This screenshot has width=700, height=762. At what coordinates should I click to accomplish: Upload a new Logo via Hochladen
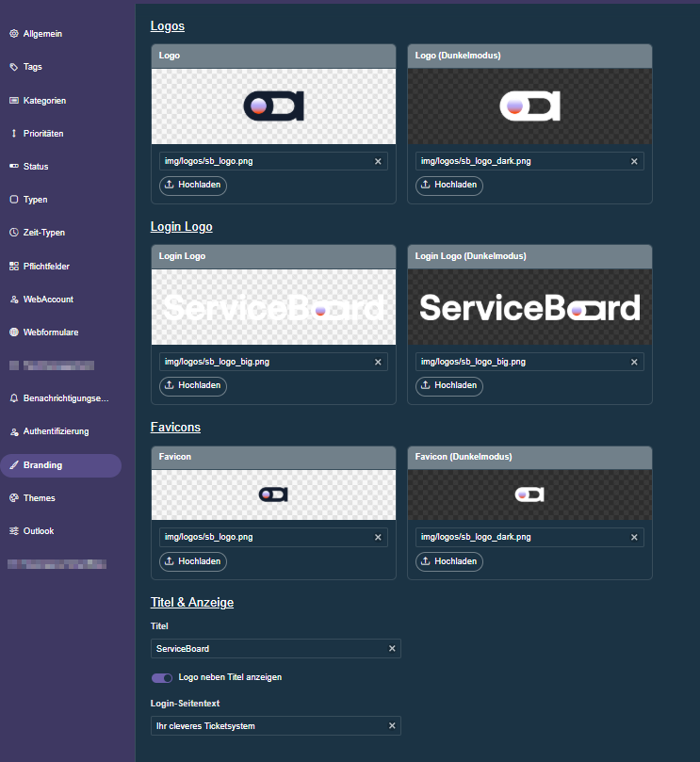coord(193,185)
